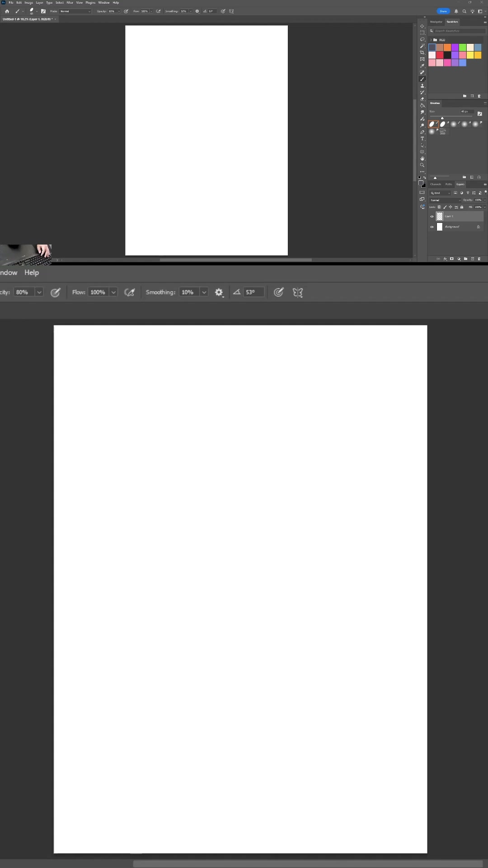The width and height of the screenshot is (488, 868).
Task: Swap foreground and background colors
Action: [x=425, y=178]
